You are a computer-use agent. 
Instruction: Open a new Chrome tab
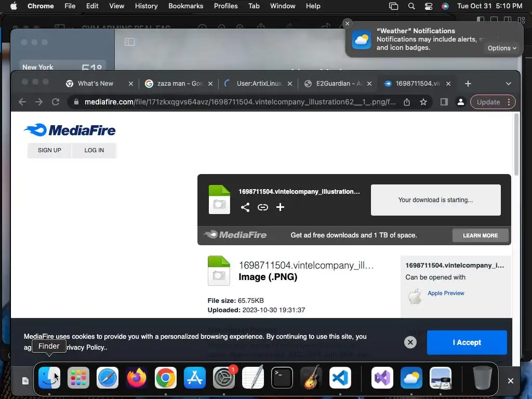click(468, 84)
